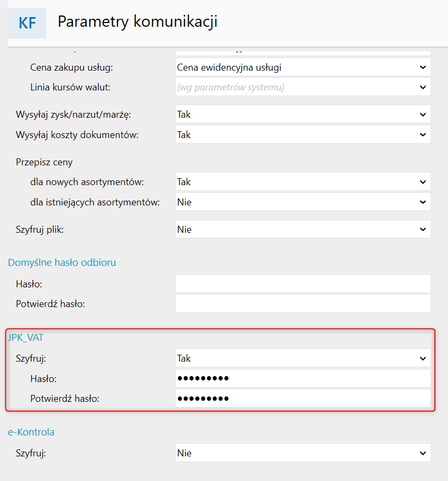Click the Przepisz ceny group label
Image resolution: width=448 pixels, height=481 pixels.
pyautogui.click(x=44, y=162)
